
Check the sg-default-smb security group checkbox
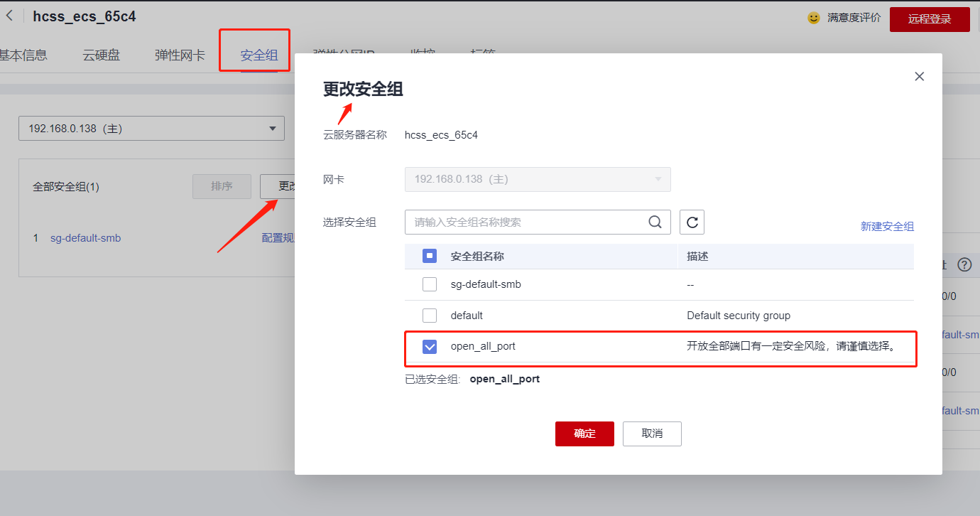430,284
